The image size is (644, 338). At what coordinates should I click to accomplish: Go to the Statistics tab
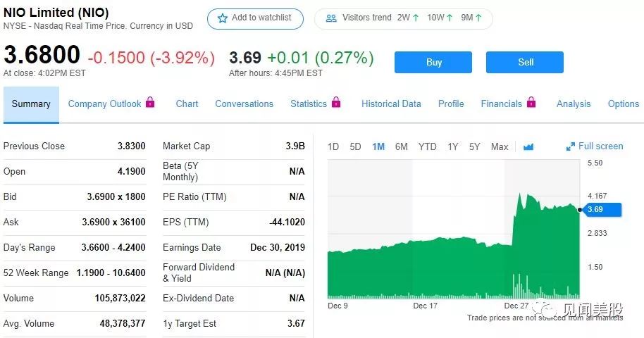pos(309,104)
